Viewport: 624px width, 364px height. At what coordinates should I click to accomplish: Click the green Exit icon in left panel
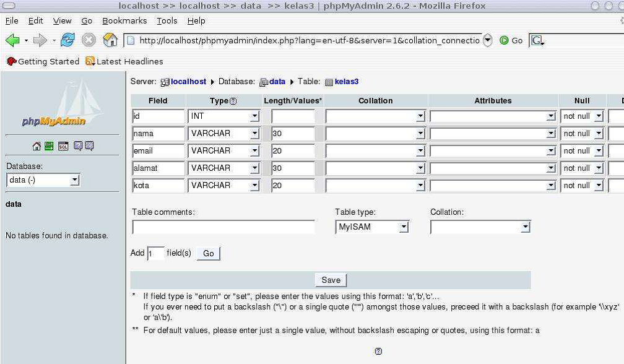(x=48, y=146)
